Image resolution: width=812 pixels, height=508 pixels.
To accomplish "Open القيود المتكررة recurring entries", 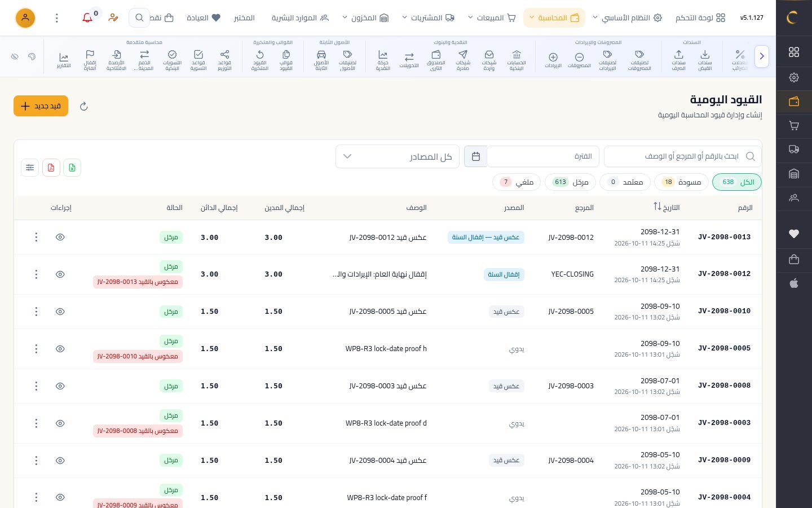I will (260, 60).
